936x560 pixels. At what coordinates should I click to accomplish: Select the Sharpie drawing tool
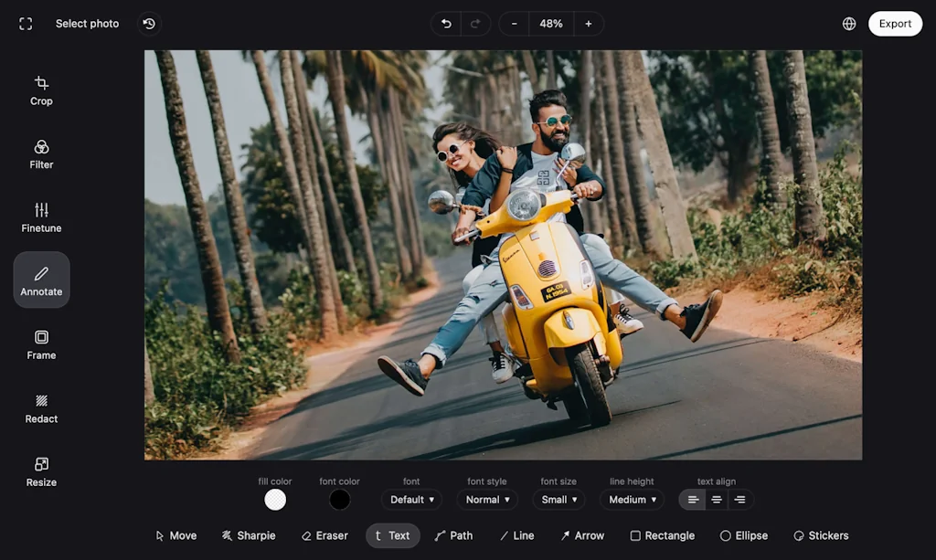point(249,535)
